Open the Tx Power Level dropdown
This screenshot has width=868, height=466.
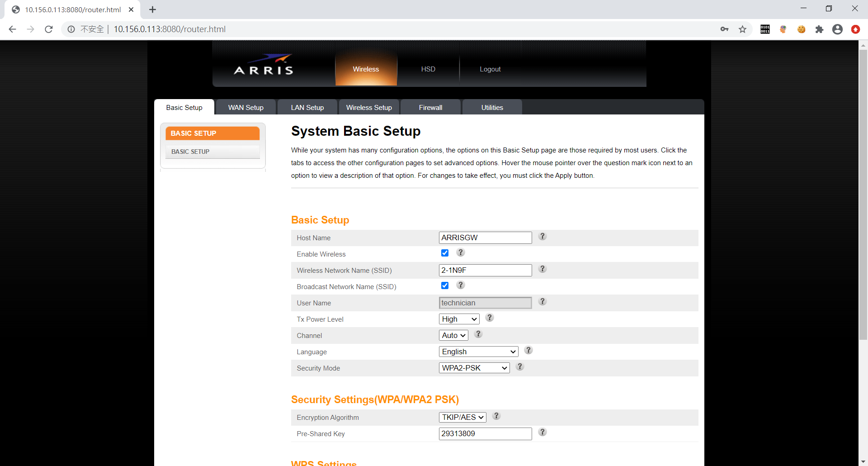tap(459, 319)
